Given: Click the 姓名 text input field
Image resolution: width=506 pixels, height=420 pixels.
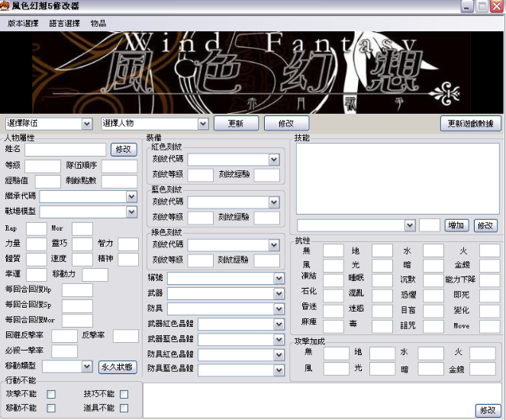Looking at the screenshot, I should tap(65, 149).
